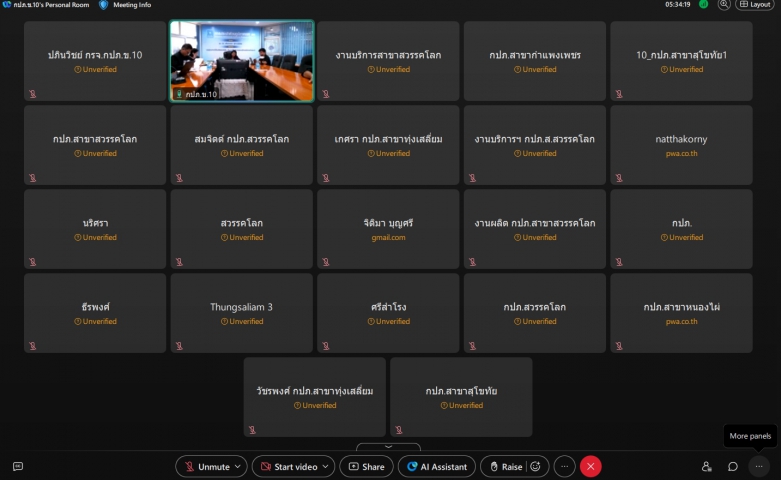
Task: Open the more options ellipsis next to reactions
Action: pyautogui.click(x=565, y=466)
